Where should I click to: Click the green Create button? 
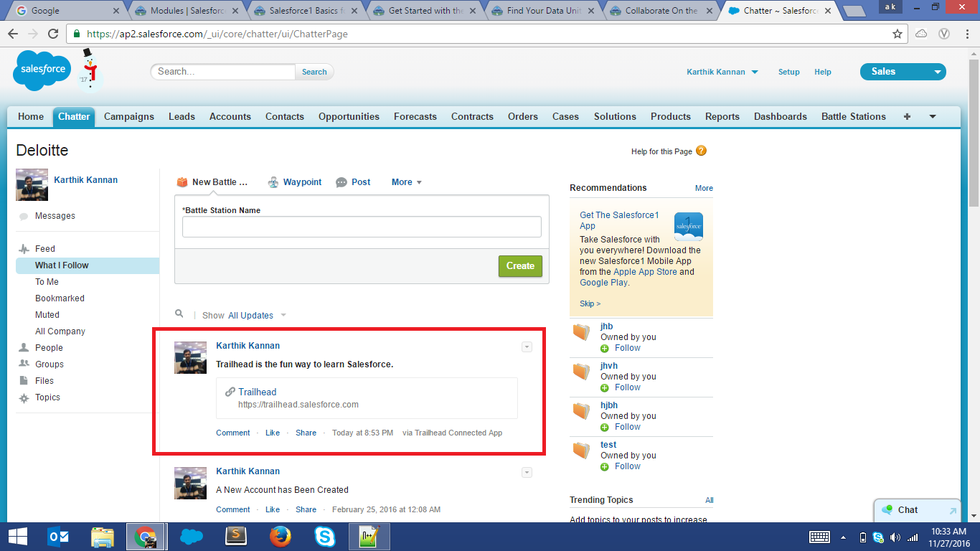[520, 265]
